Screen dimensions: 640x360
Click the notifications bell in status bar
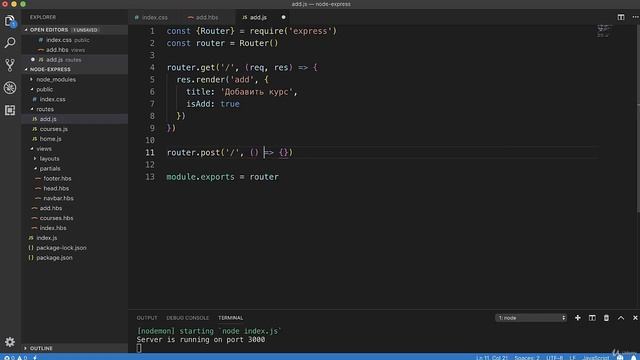pyautogui.click(x=633, y=358)
